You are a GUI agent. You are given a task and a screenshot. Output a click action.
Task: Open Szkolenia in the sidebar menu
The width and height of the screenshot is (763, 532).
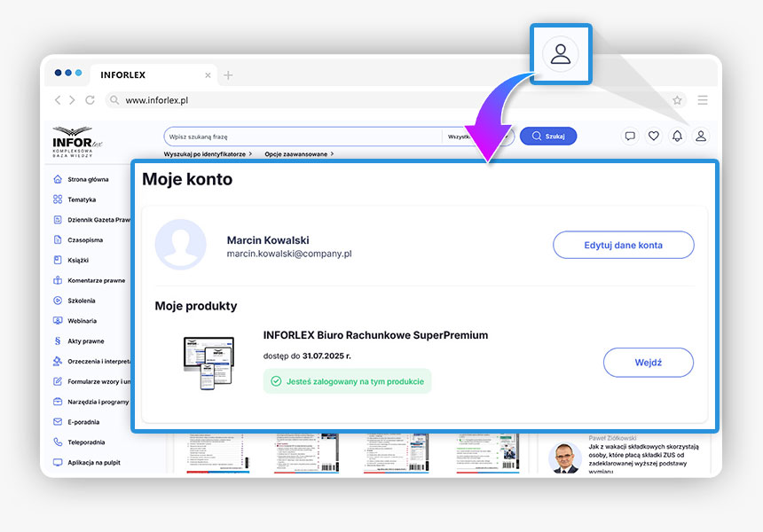pos(82,301)
